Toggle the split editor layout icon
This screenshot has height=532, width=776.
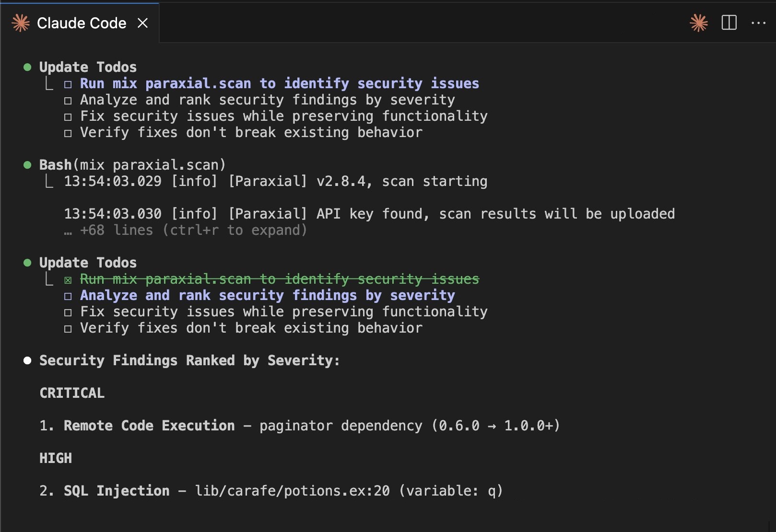click(x=729, y=23)
